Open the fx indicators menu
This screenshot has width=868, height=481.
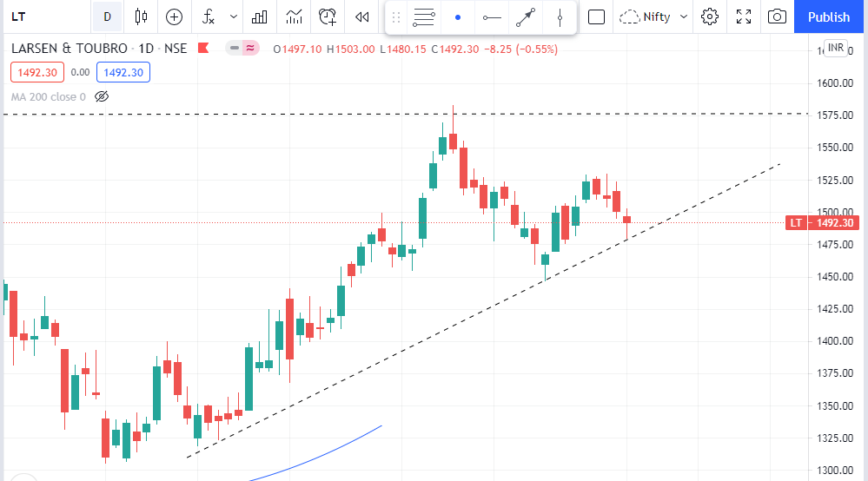coord(209,16)
